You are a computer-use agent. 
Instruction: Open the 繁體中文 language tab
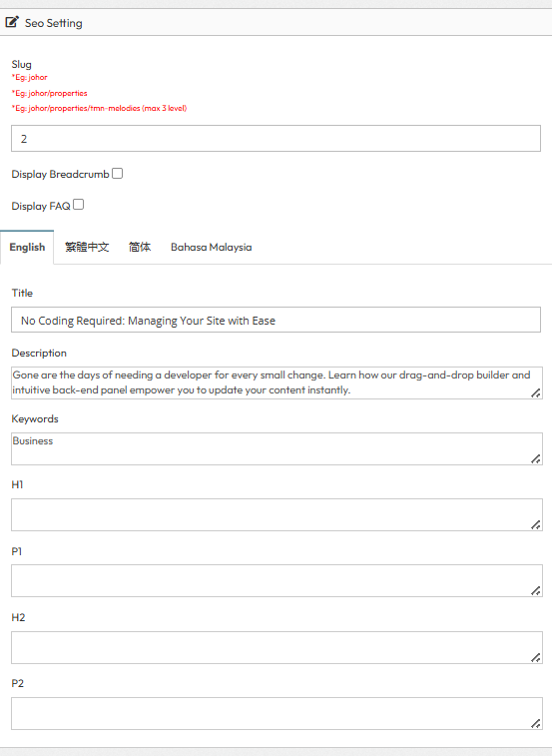point(87,247)
